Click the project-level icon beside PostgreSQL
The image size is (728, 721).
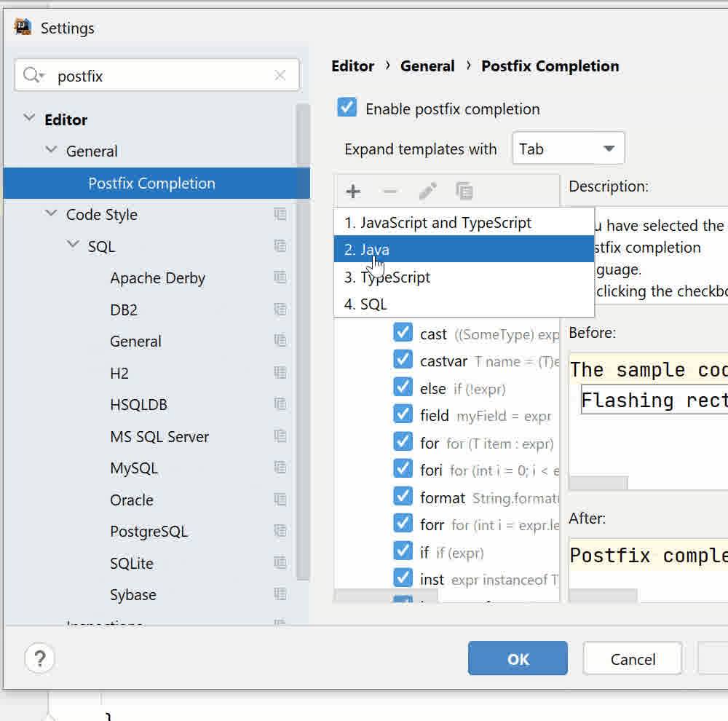[x=280, y=531]
